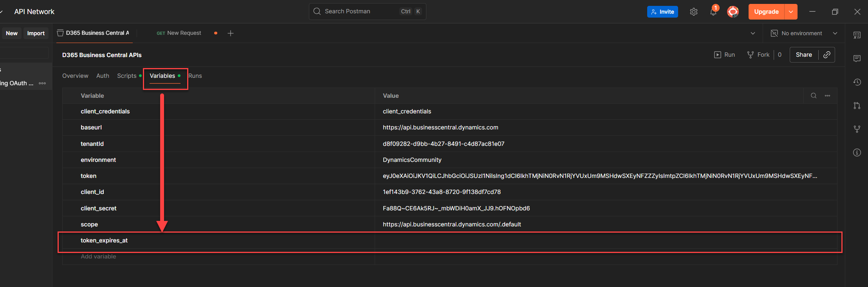This screenshot has height=287, width=868.
Task: Click the search magnifier in Search Postman
Action: point(317,11)
